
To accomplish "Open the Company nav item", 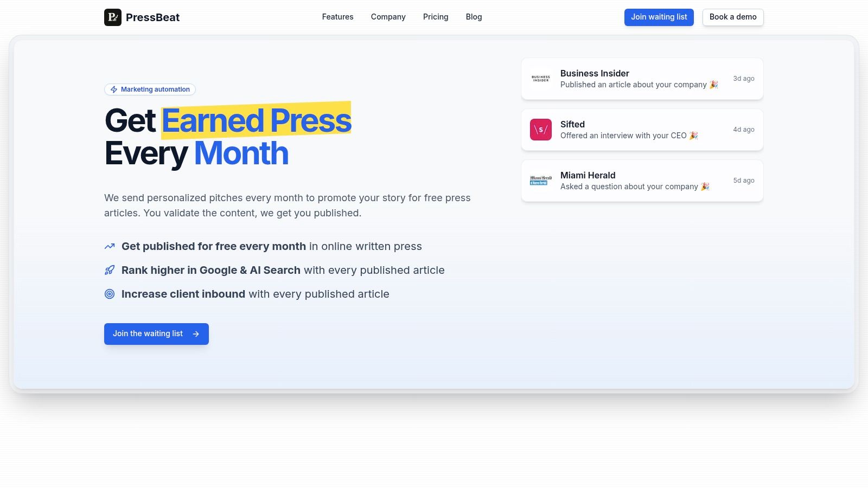I will tap(388, 17).
